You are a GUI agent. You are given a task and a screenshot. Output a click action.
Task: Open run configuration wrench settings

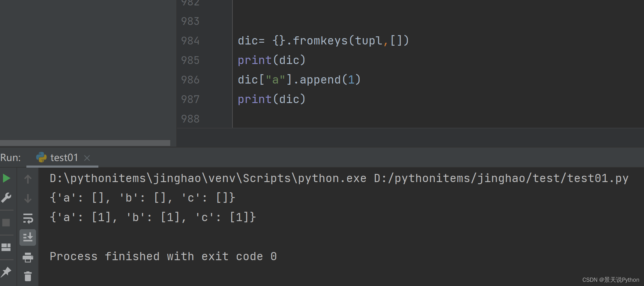6,198
